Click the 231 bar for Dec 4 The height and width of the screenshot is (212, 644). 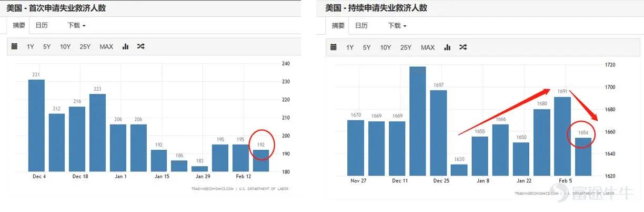click(x=36, y=126)
